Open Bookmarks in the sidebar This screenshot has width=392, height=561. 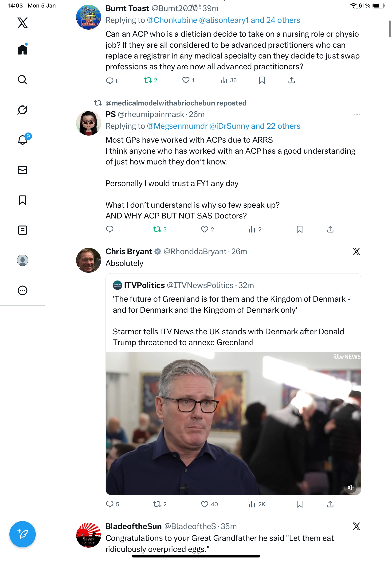click(x=22, y=200)
